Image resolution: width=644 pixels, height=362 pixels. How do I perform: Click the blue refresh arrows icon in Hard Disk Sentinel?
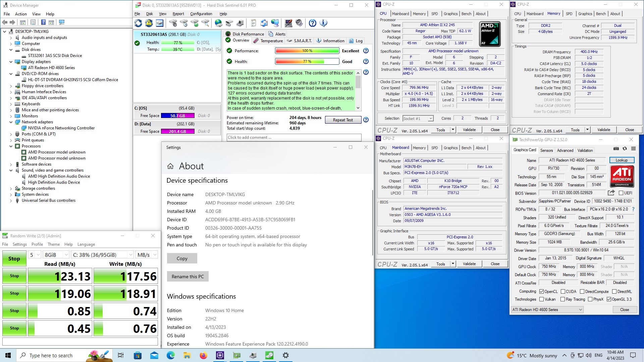138,23
